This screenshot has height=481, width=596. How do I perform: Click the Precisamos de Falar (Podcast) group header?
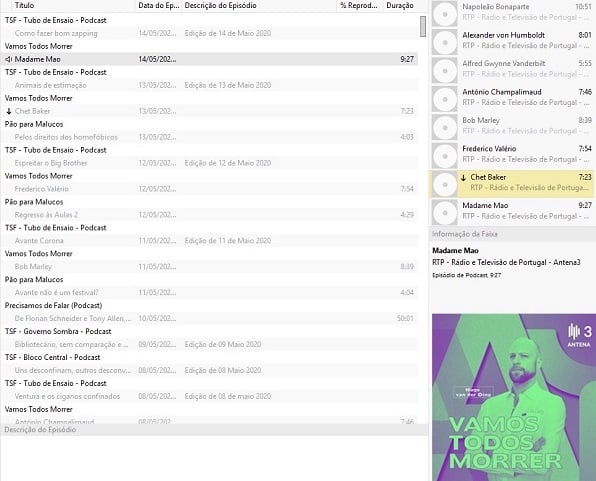(x=53, y=306)
